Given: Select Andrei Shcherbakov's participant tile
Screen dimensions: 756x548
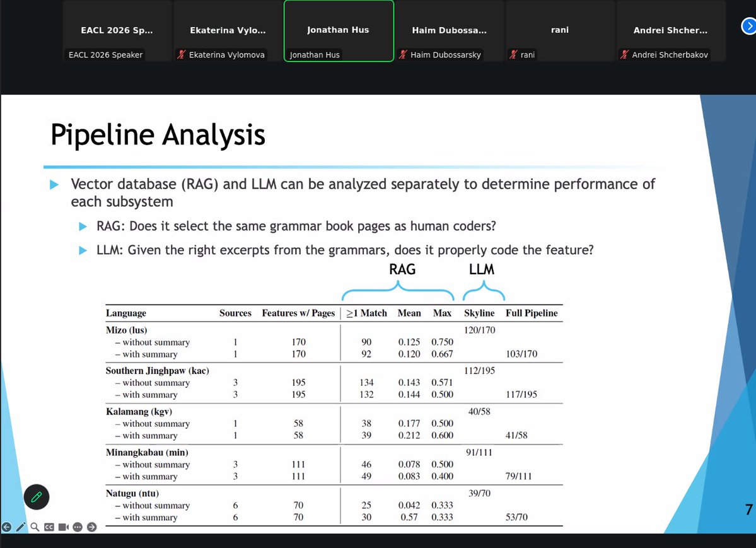Looking at the screenshot, I should [671, 31].
